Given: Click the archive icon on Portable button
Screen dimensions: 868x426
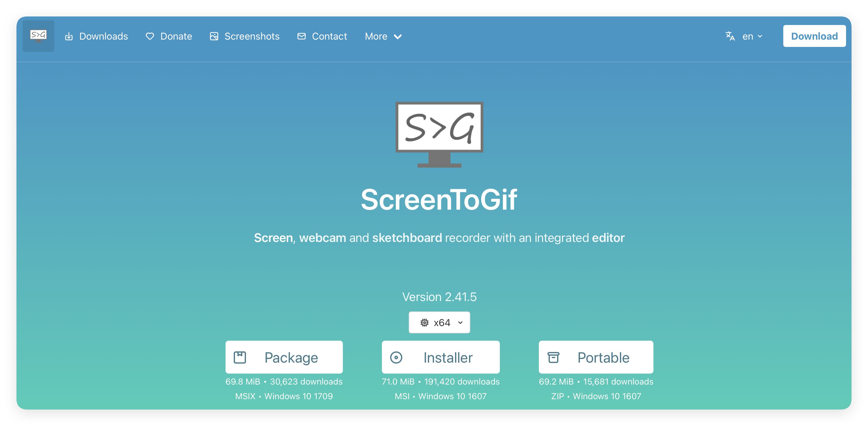Looking at the screenshot, I should (x=553, y=357).
